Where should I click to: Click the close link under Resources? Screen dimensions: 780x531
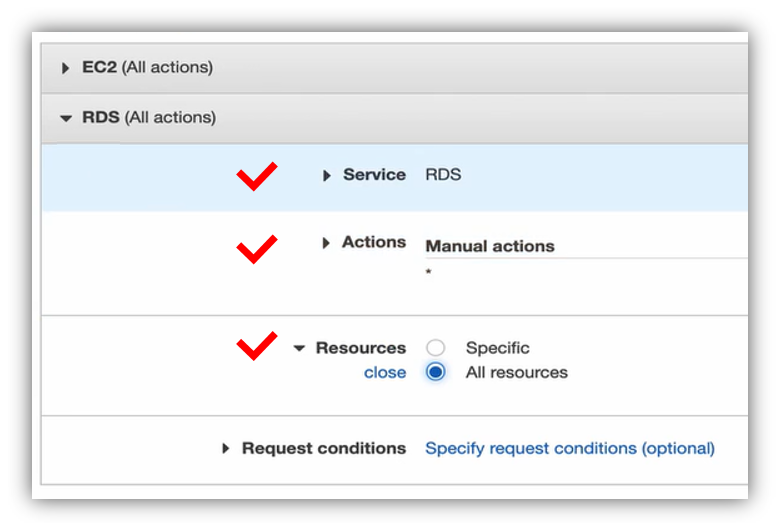tap(385, 373)
